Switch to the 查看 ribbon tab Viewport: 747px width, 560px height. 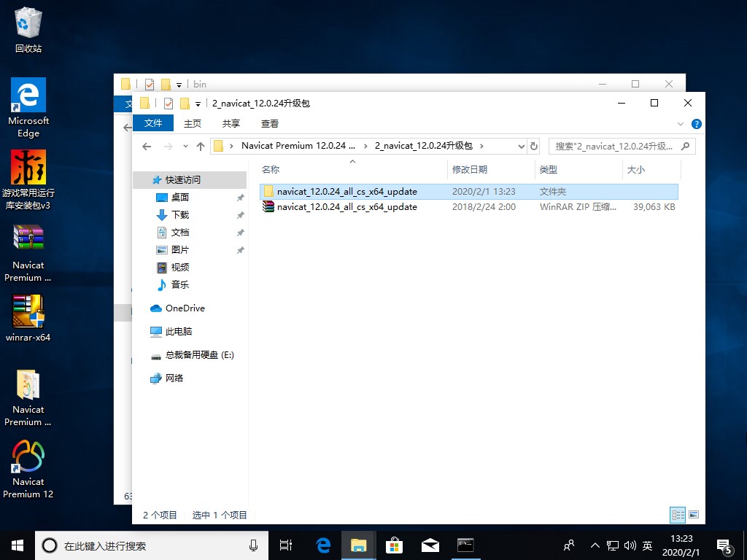coord(270,124)
